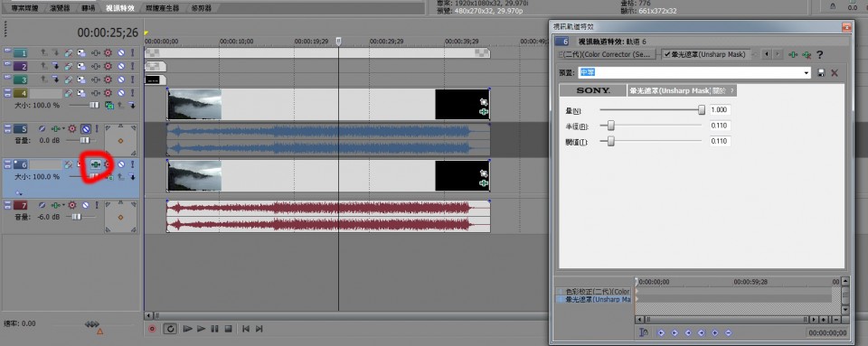Open the preset dropdown arrow

coord(807,73)
